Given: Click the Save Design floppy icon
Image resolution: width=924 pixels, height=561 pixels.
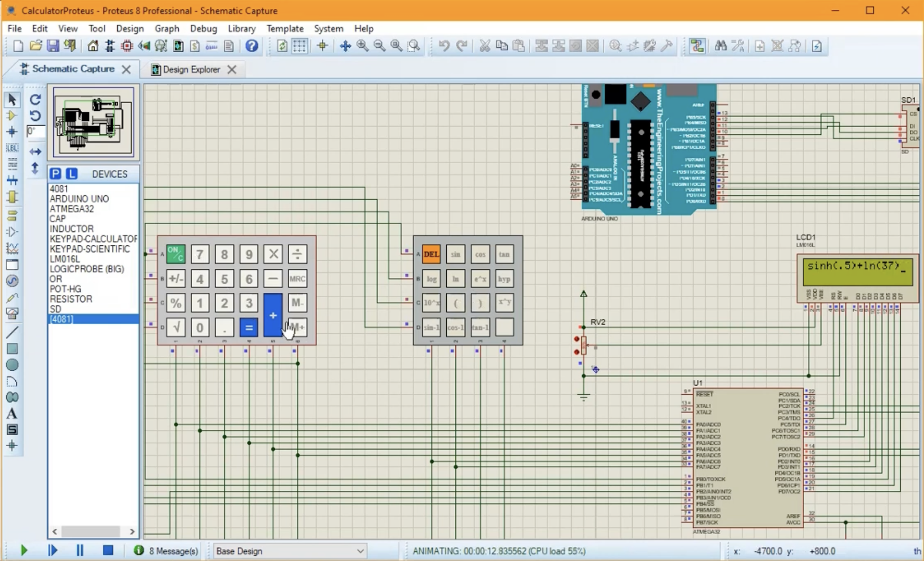Looking at the screenshot, I should click(53, 46).
